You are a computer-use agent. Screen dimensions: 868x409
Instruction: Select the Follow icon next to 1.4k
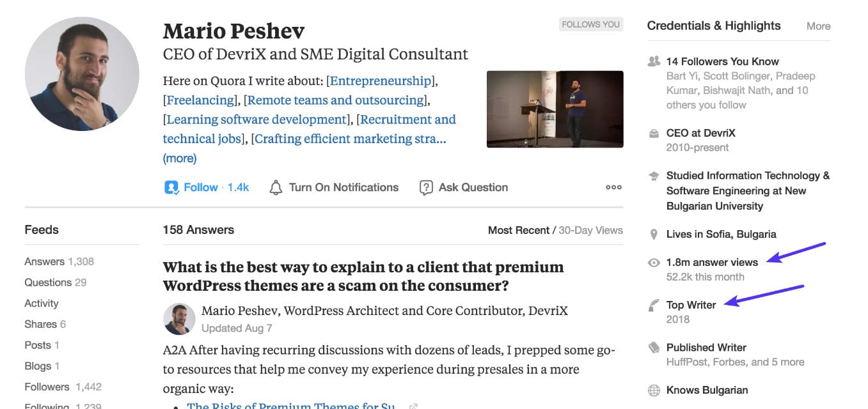(171, 187)
